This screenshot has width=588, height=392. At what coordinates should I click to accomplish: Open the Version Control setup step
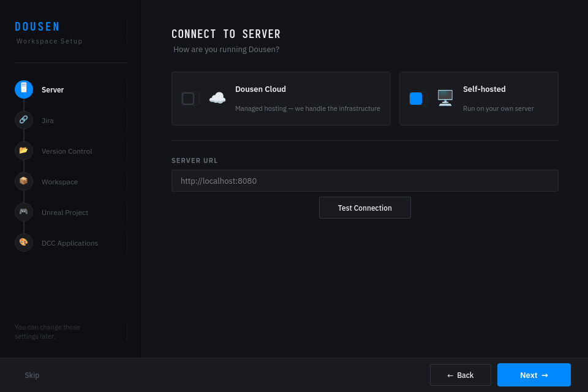point(67,151)
